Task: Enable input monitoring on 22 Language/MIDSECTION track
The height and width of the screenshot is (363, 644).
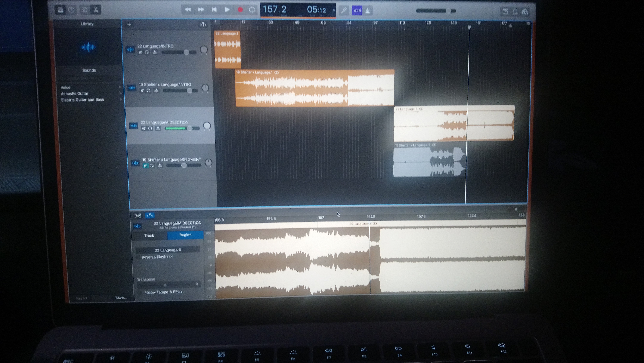Action: coord(158,128)
